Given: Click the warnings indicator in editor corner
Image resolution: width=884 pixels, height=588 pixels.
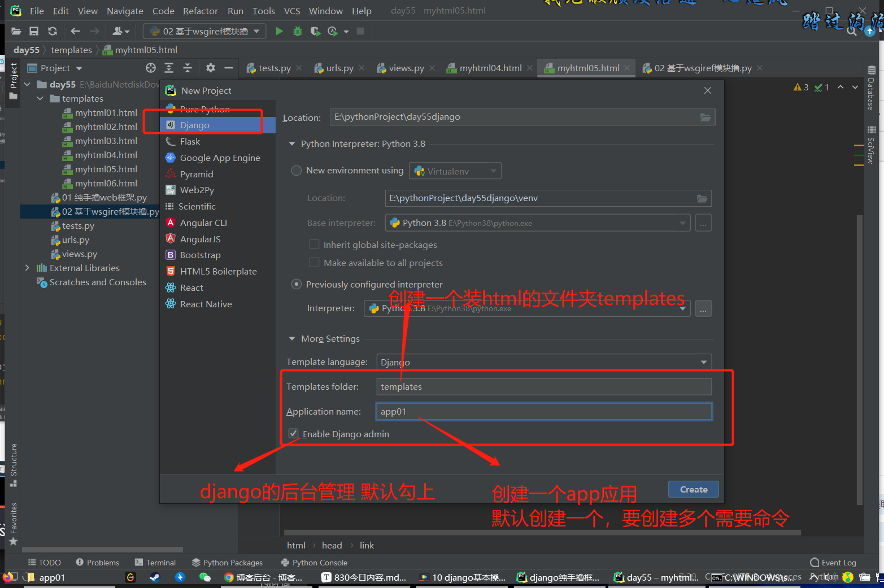Looking at the screenshot, I should click(801, 87).
